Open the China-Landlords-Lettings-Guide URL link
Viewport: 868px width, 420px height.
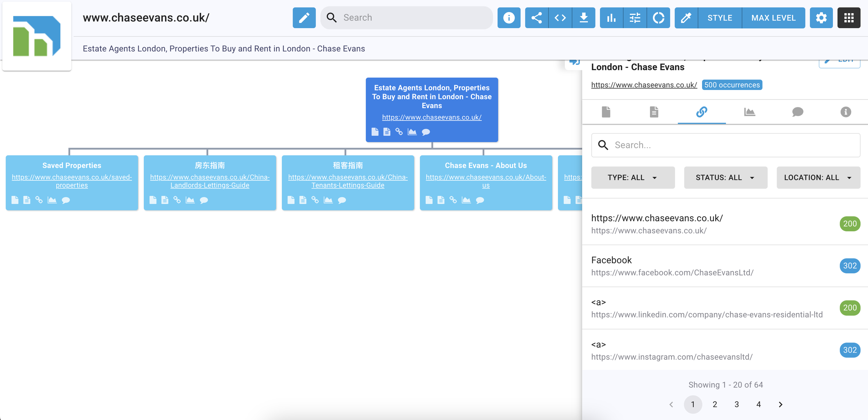[210, 181]
